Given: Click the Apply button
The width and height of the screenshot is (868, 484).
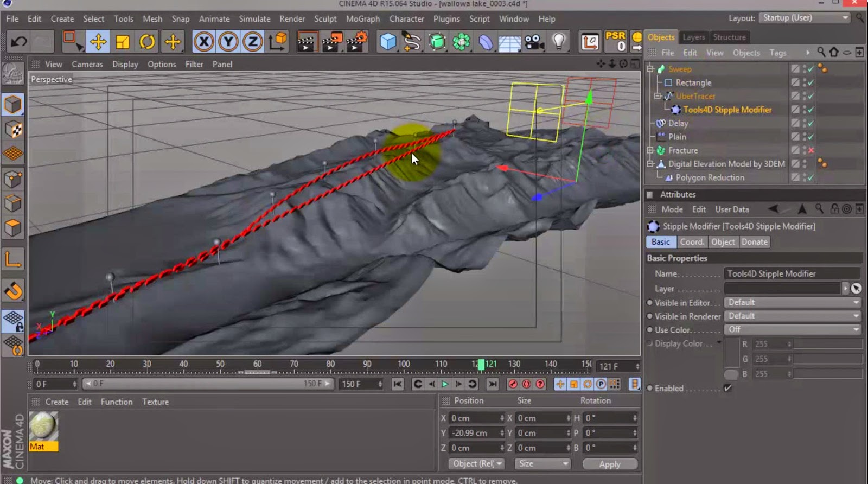Looking at the screenshot, I should [609, 464].
